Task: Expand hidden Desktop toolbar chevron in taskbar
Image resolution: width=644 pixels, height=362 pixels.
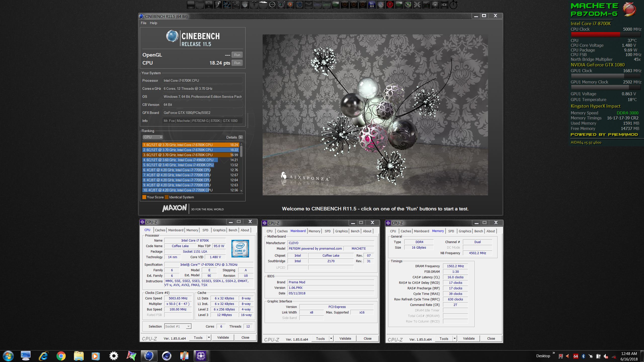Action: click(x=554, y=353)
